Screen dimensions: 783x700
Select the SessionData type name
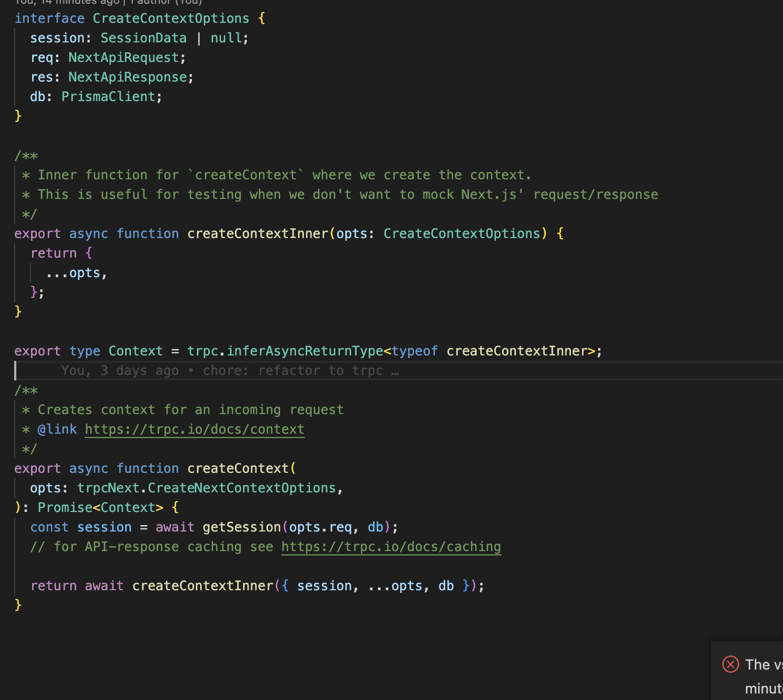click(144, 38)
